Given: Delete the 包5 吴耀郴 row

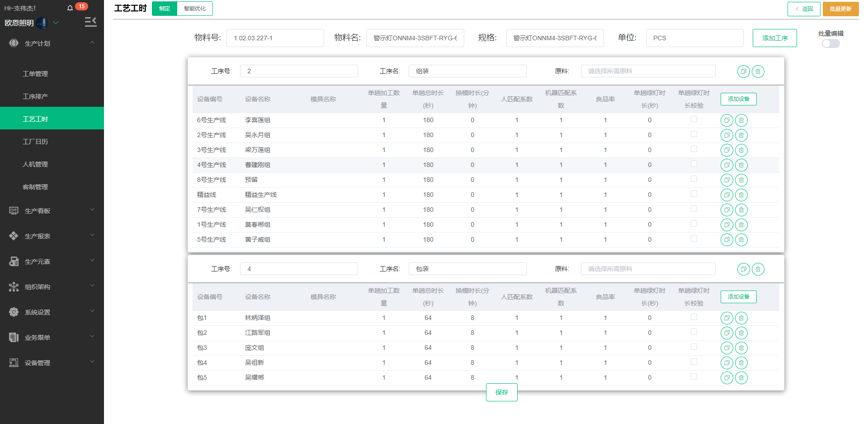Looking at the screenshot, I should click(741, 378).
